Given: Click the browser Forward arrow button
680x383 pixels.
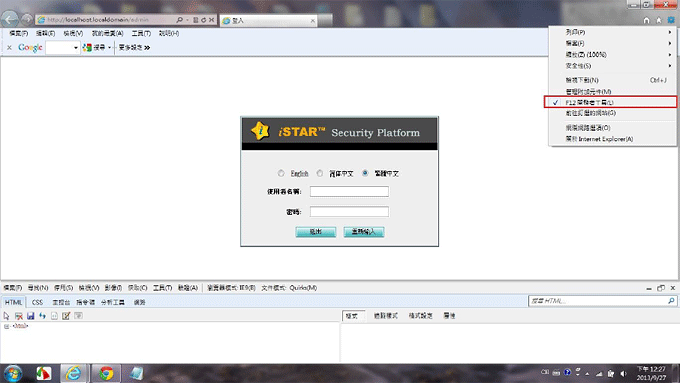Looking at the screenshot, I should tap(27, 20).
